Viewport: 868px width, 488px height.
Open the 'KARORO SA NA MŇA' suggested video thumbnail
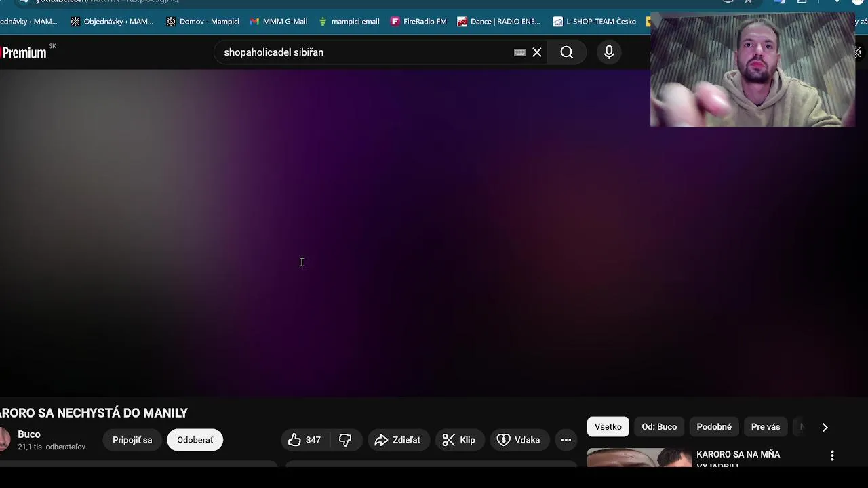tap(639, 458)
